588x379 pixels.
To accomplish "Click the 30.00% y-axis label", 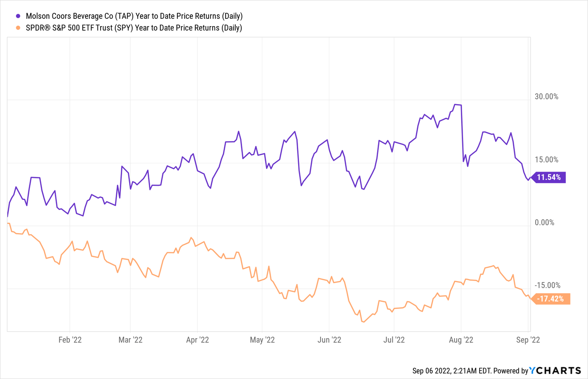I will coord(546,97).
